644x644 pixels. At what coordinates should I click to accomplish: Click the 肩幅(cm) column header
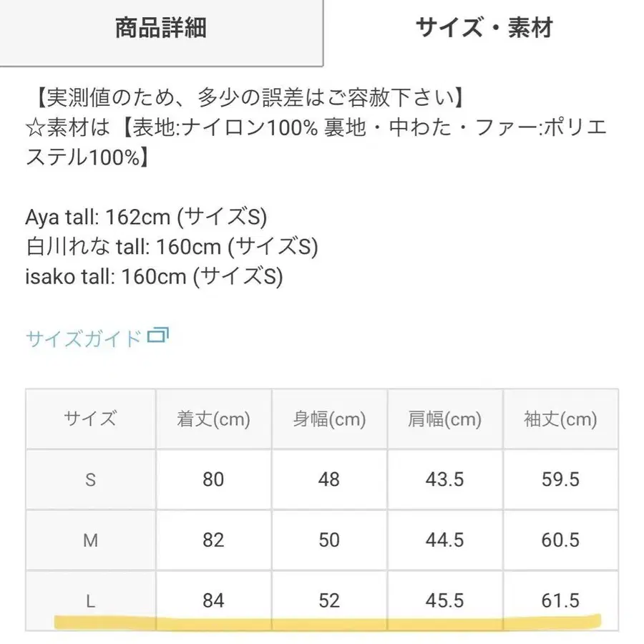click(x=445, y=419)
